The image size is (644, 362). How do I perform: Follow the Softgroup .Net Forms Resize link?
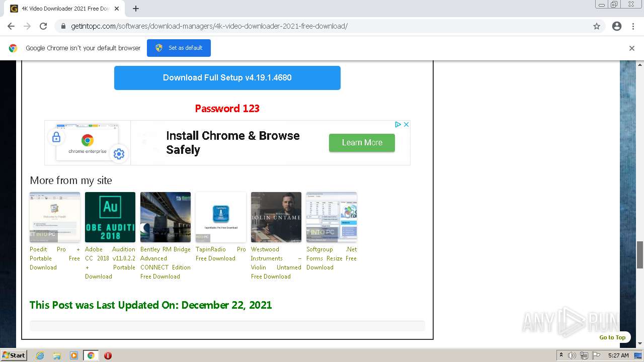pos(332,258)
